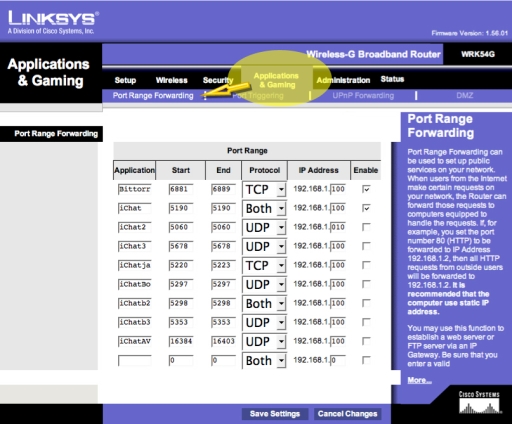512x424 pixels.
Task: Switch to the Wireless tab
Action: coord(171,80)
